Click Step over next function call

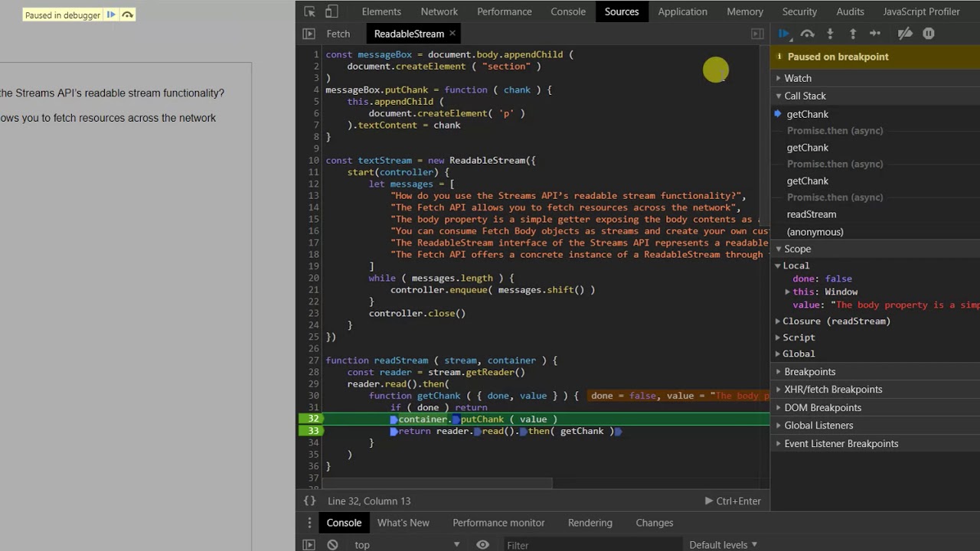pos(807,34)
